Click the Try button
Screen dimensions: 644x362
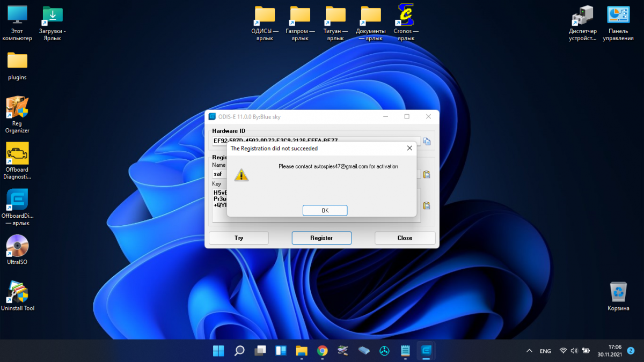click(x=239, y=238)
